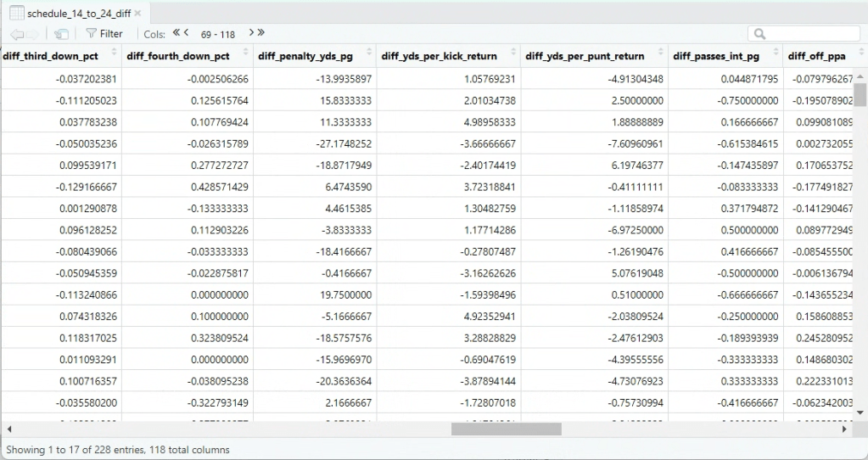Go to next column page arrow

pos(251,33)
